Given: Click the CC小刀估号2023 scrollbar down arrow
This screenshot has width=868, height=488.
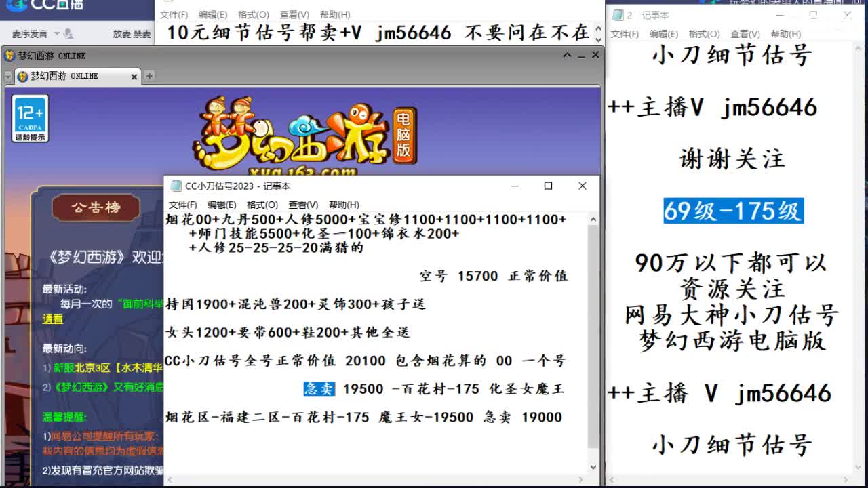Looking at the screenshot, I should click(x=593, y=467).
